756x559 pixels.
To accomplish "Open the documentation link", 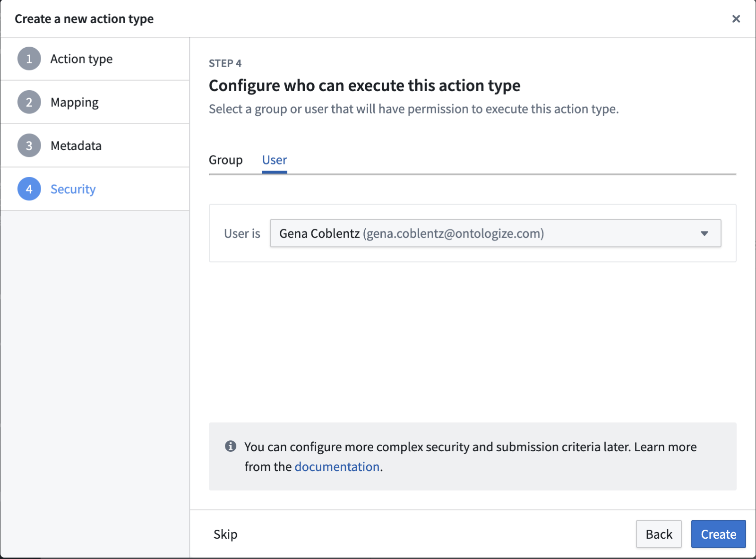I will tap(337, 467).
